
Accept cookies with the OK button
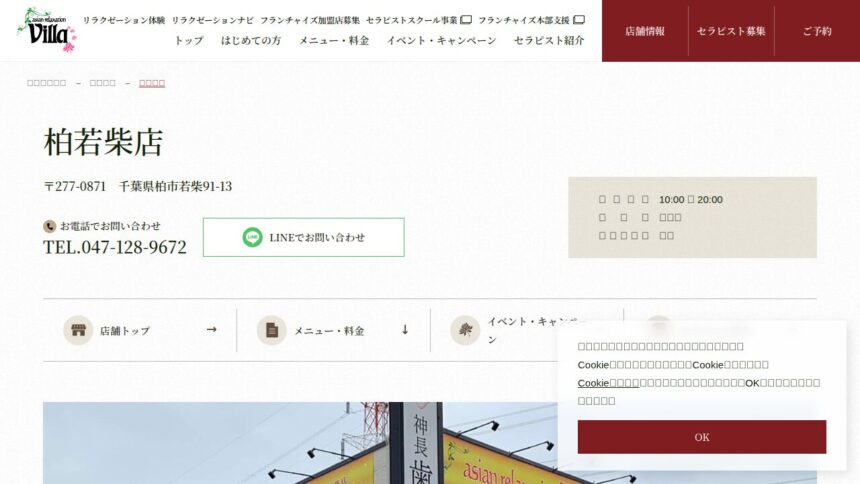coord(701,437)
